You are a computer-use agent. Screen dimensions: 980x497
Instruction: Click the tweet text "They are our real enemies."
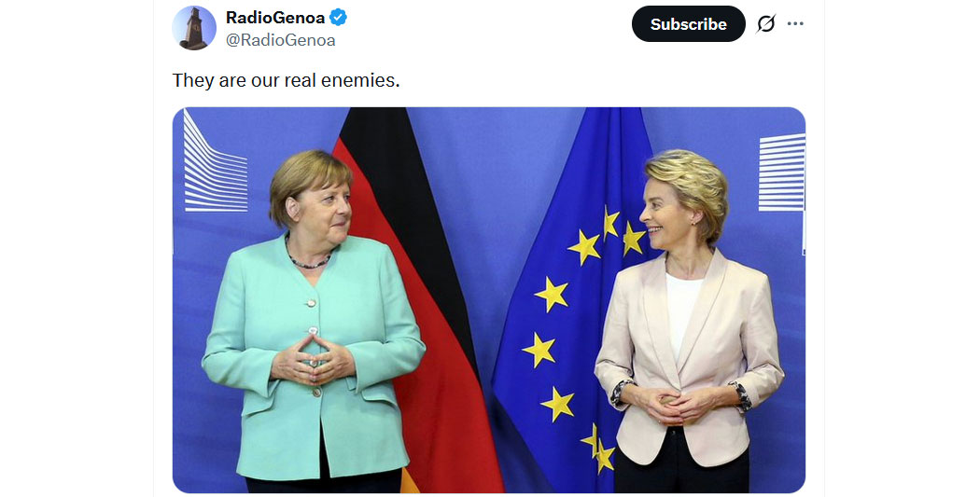tap(286, 80)
